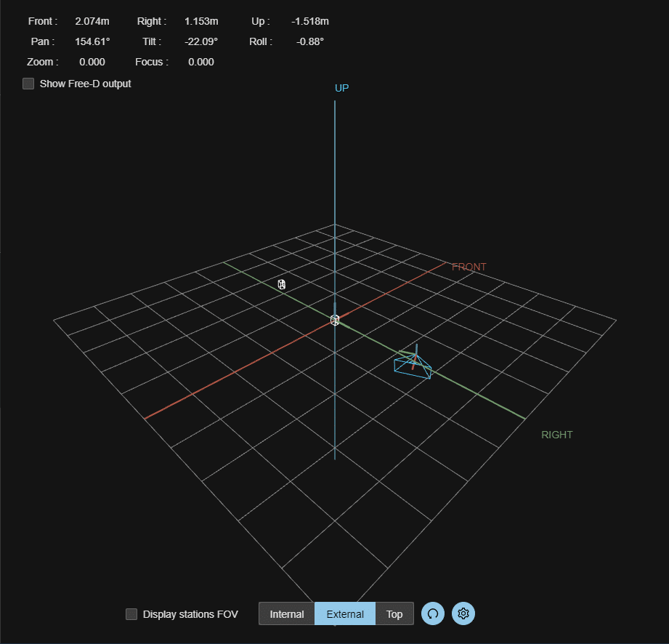This screenshot has height=644, width=669.
Task: Switch to the Top view
Action: [x=394, y=614]
